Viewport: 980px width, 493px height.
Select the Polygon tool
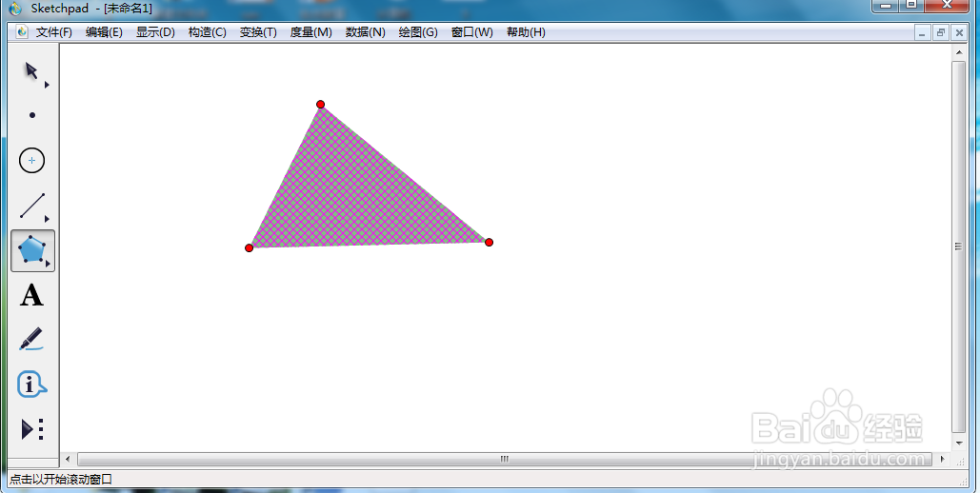[x=31, y=250]
